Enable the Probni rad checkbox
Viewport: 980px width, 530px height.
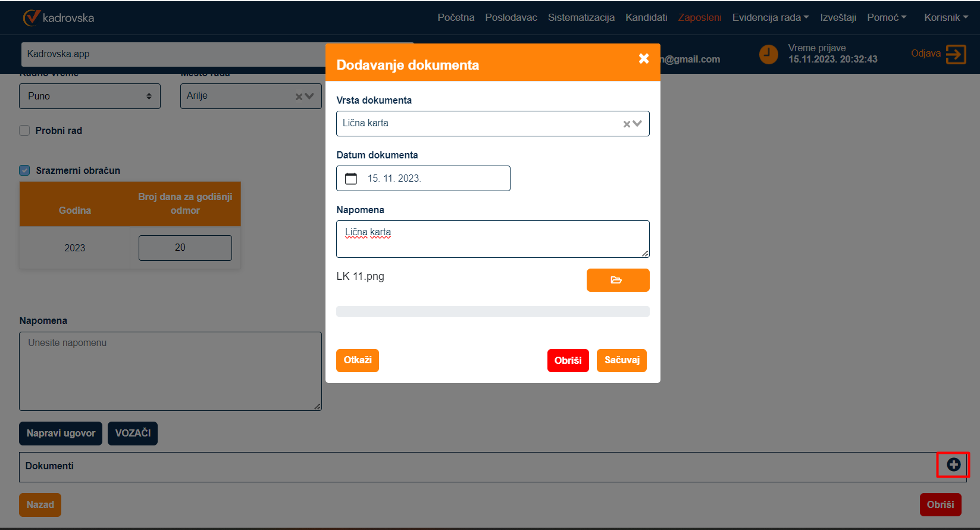point(24,130)
